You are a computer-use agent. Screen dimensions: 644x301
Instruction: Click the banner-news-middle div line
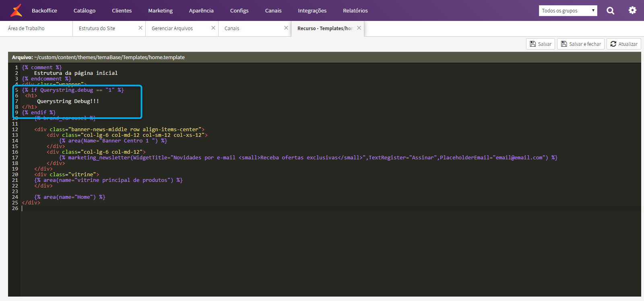[x=119, y=130]
